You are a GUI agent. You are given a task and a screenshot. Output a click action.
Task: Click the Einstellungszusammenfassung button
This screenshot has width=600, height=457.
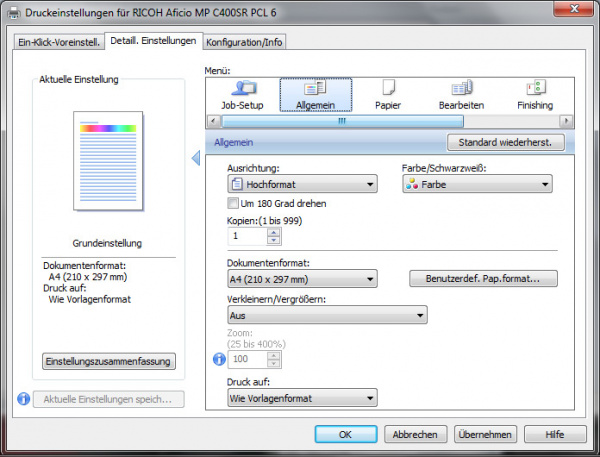(x=109, y=361)
